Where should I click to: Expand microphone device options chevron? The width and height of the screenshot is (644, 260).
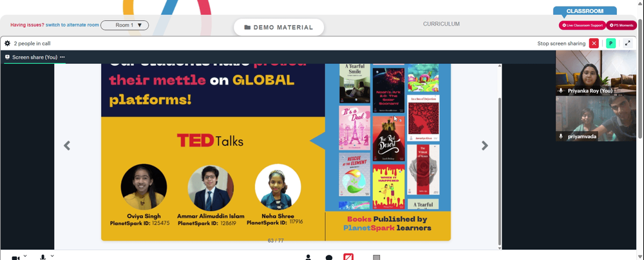click(x=52, y=256)
